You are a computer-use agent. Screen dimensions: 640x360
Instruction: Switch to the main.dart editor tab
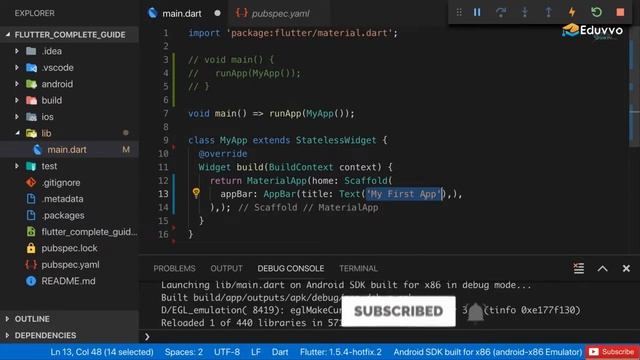point(182,13)
